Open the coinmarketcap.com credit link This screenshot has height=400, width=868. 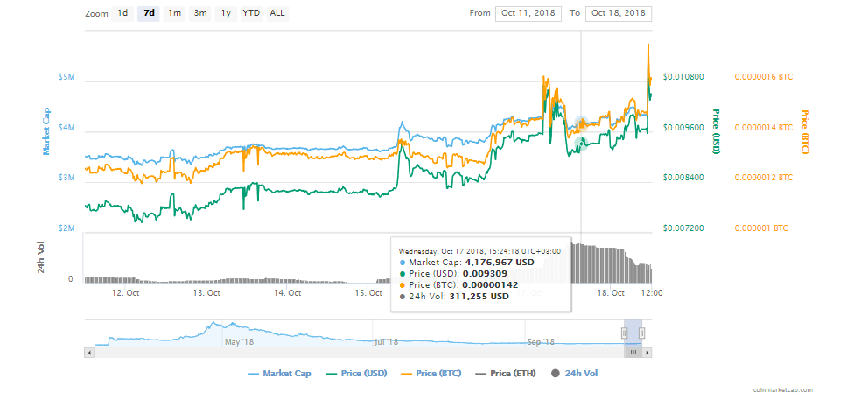[787, 390]
